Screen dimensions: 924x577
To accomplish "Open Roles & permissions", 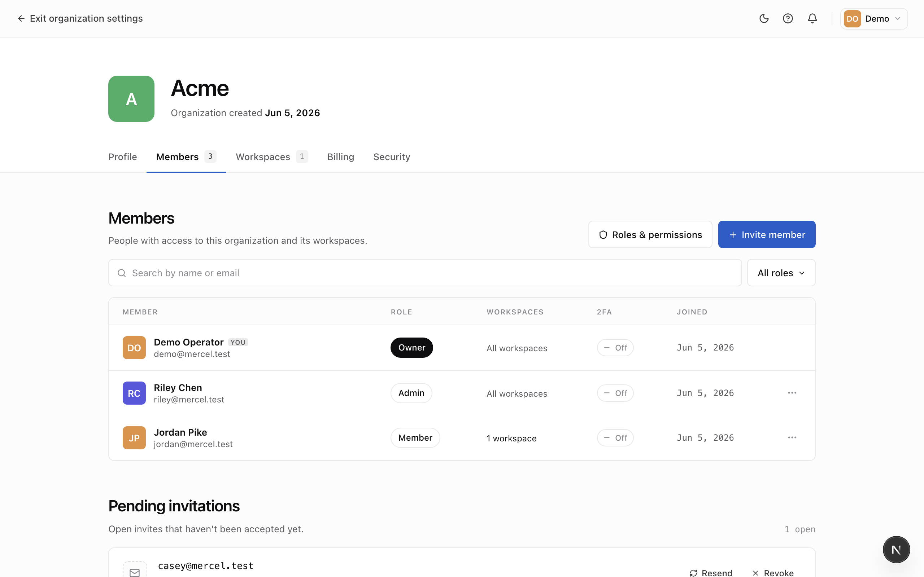I will [650, 234].
